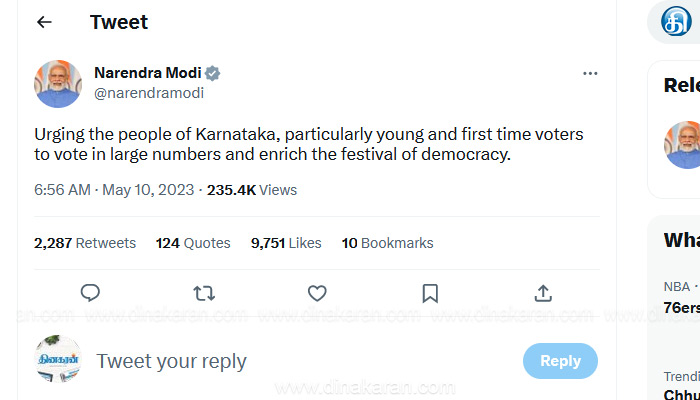Click the share tweet icon
The height and width of the screenshot is (400, 700).
pos(543,293)
